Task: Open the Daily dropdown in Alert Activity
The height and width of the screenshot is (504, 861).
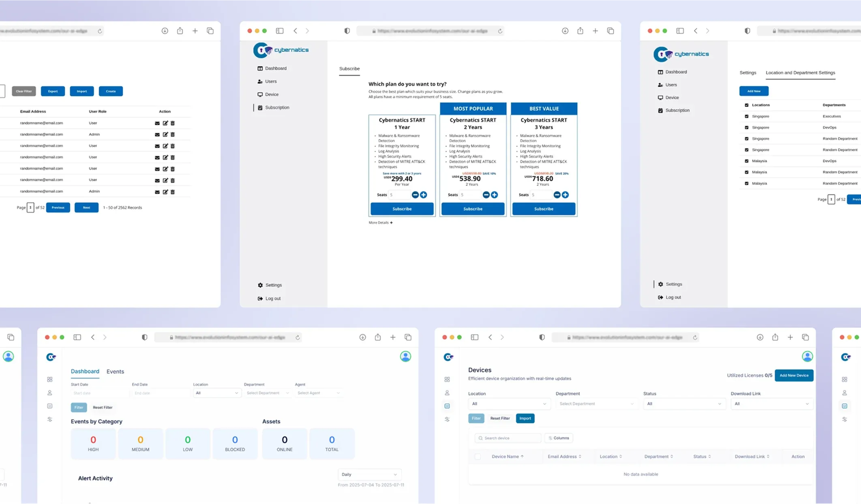Action: coord(369,474)
